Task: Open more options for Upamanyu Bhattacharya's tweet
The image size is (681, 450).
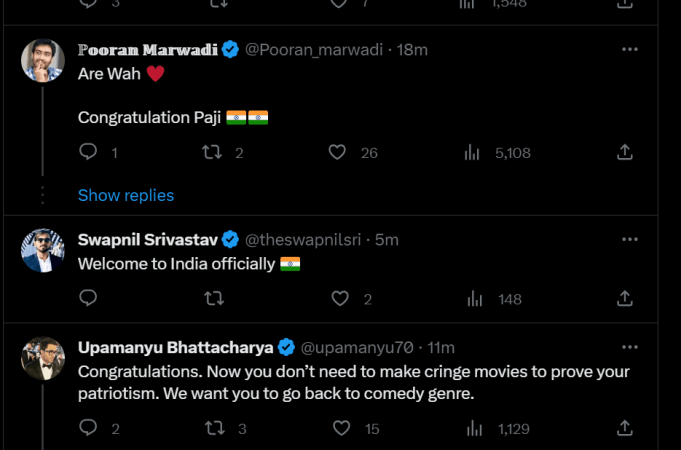Action: [629, 347]
